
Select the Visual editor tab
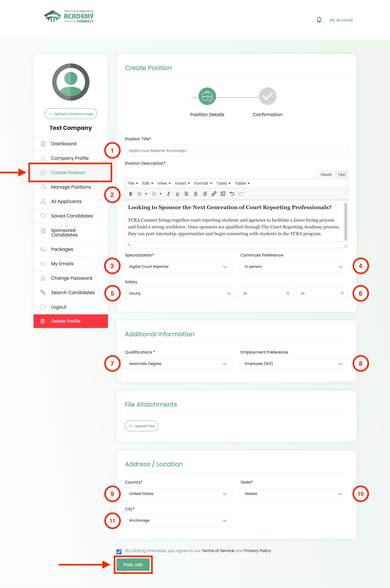(x=326, y=174)
